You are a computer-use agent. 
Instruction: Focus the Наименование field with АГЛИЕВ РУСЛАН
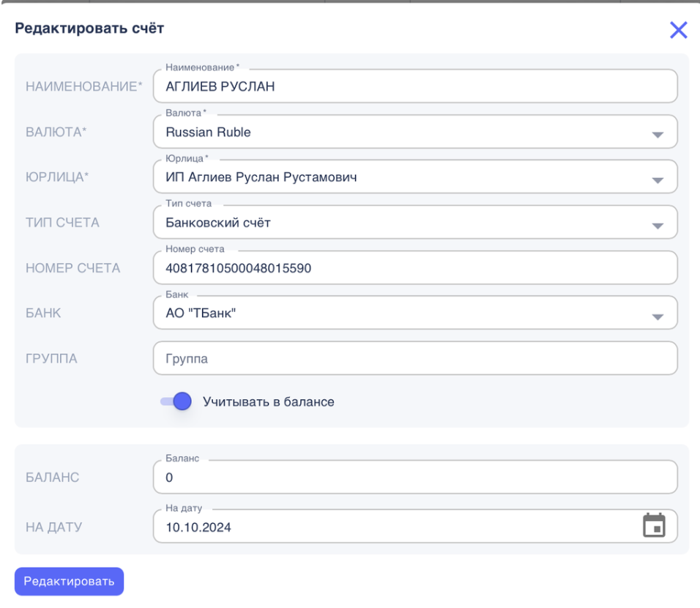coord(414,88)
